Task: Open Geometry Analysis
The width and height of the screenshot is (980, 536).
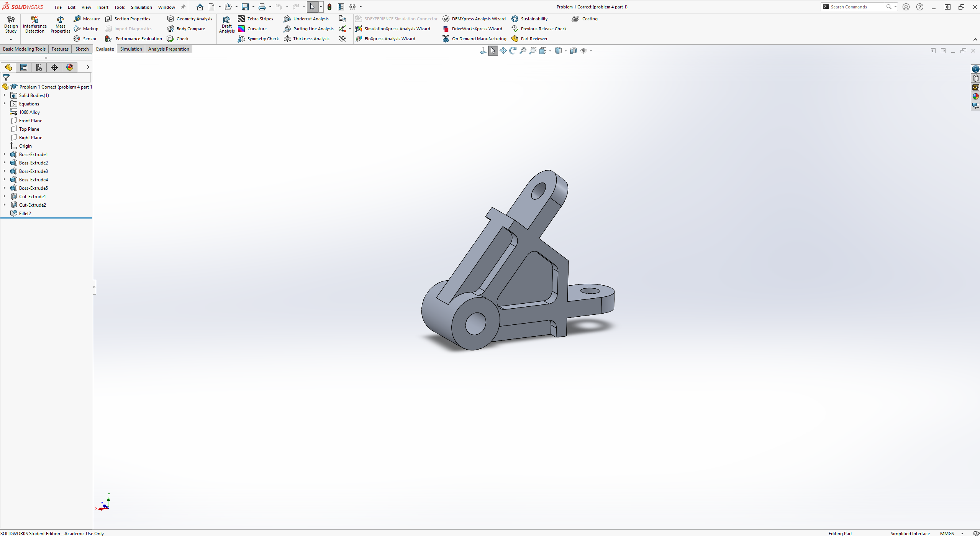Action: click(x=190, y=19)
